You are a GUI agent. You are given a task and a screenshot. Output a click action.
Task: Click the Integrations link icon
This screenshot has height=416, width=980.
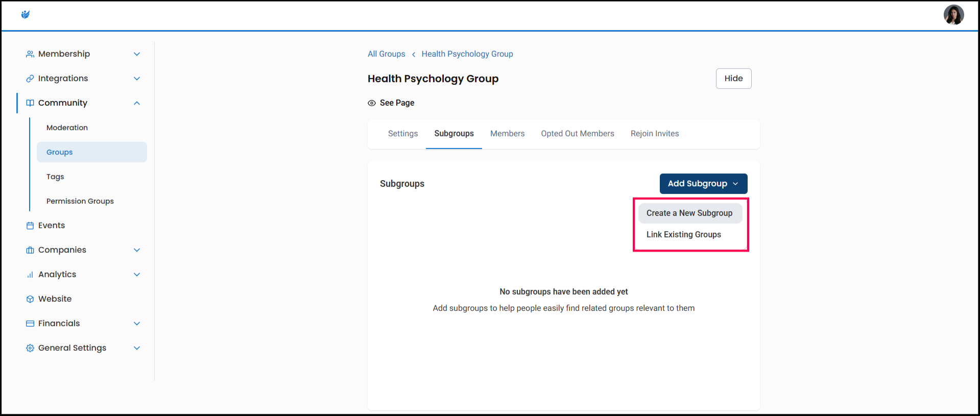click(x=30, y=79)
